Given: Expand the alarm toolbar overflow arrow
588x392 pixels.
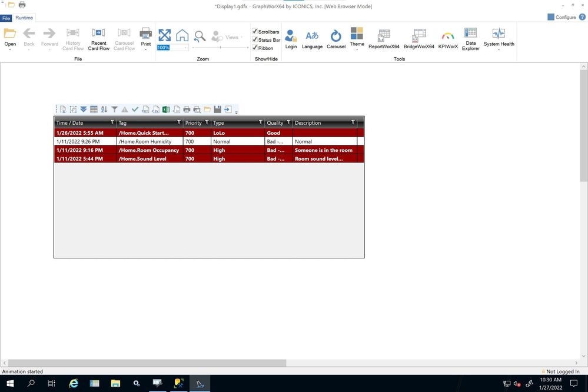Looking at the screenshot, I should click(x=236, y=112).
